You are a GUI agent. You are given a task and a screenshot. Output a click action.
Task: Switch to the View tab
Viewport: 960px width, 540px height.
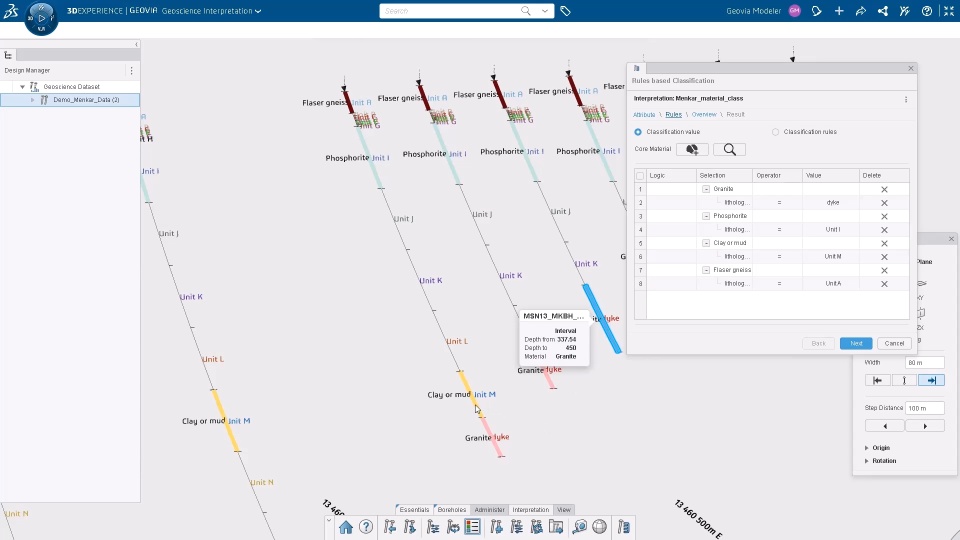click(564, 509)
